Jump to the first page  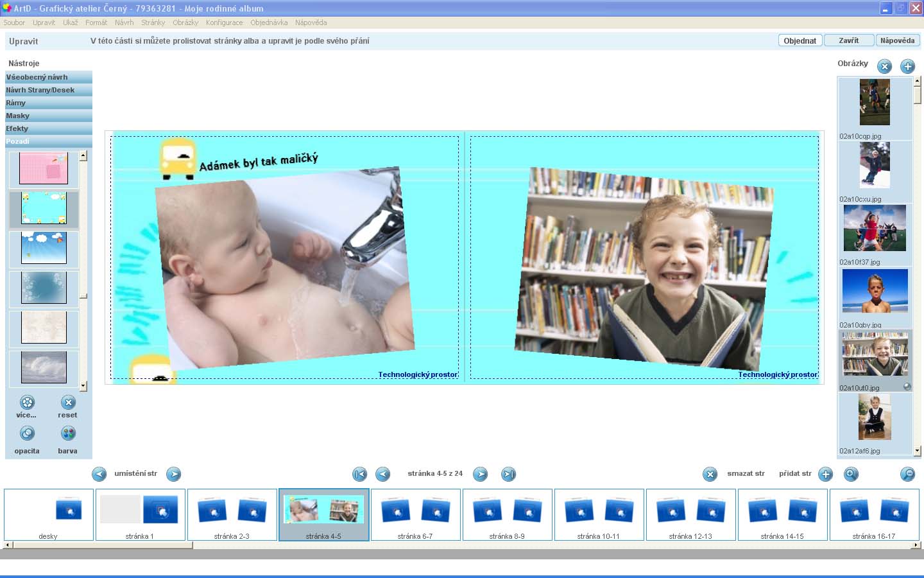pyautogui.click(x=359, y=475)
